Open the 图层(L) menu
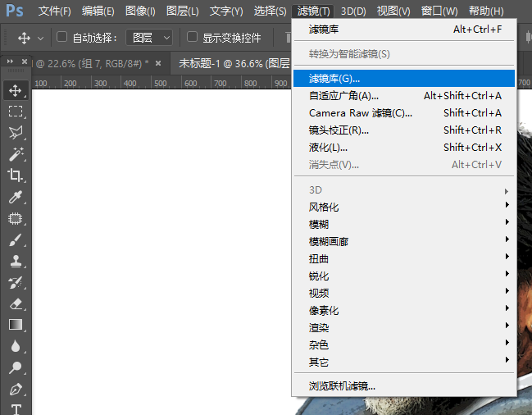The height and width of the screenshot is (415, 532). [x=183, y=11]
